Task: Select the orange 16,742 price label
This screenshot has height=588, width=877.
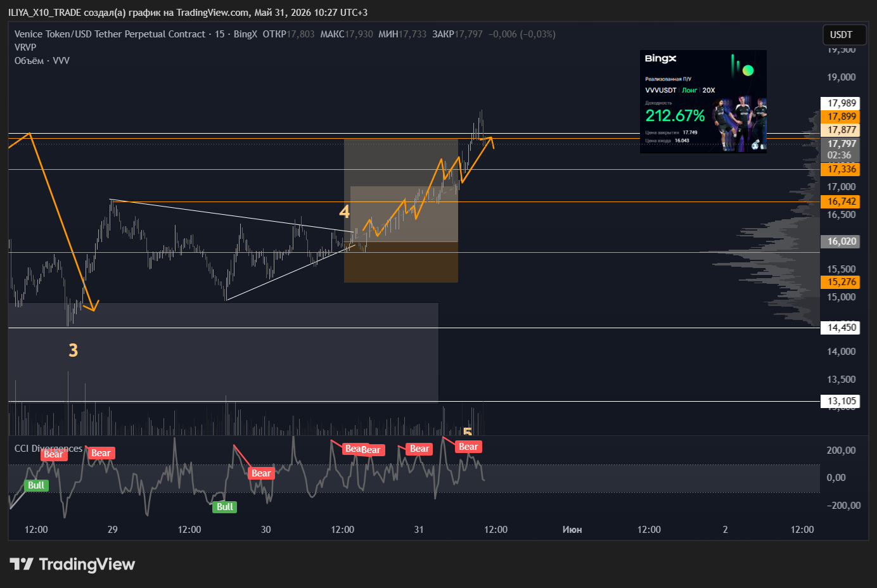Action: [x=841, y=201]
